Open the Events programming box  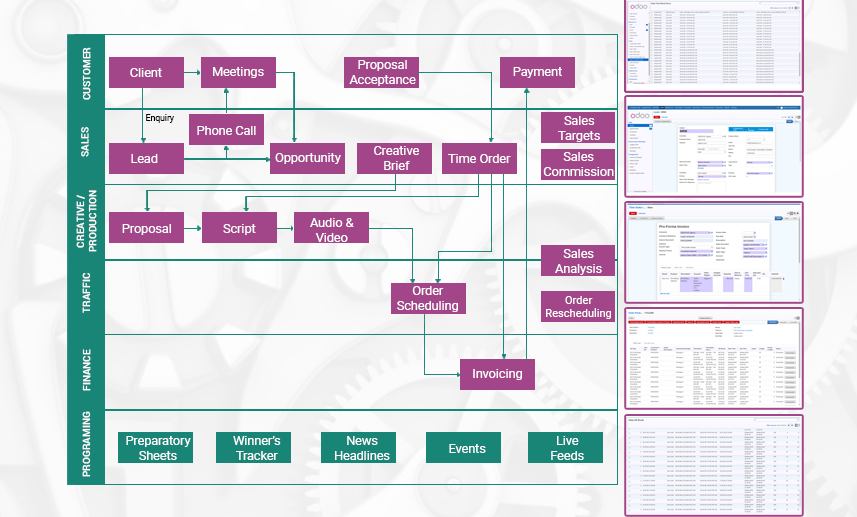pos(463,448)
